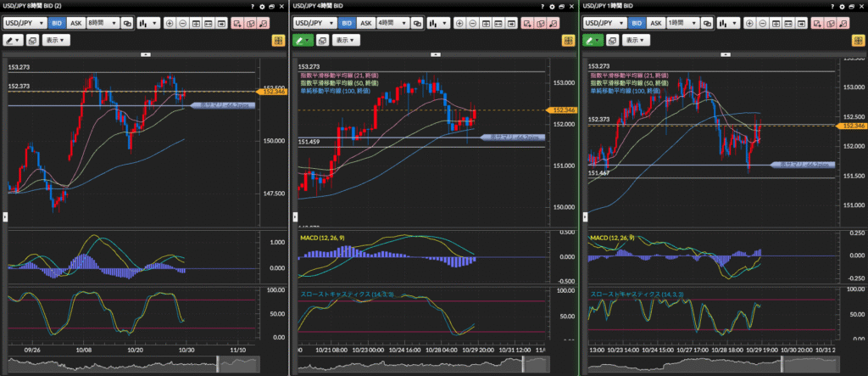Click the link-chart icon next to 4時間 timeframe
The width and height of the screenshot is (868, 376).
[416, 23]
